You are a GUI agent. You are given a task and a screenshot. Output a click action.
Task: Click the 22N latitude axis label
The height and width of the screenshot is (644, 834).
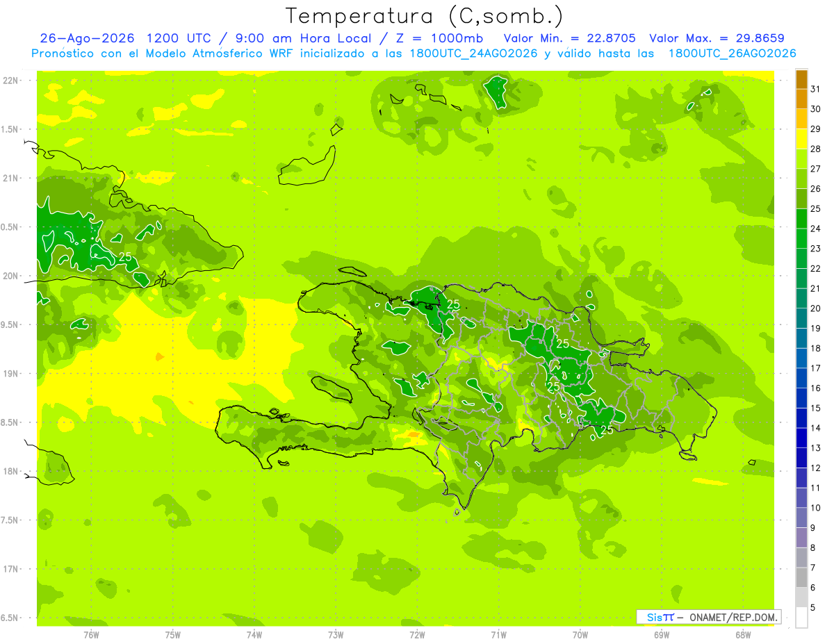click(x=11, y=80)
